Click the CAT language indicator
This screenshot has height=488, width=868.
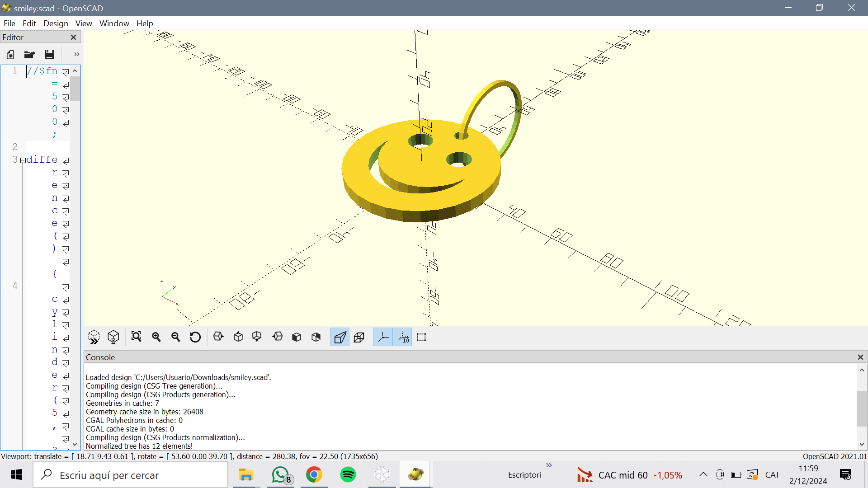(772, 475)
